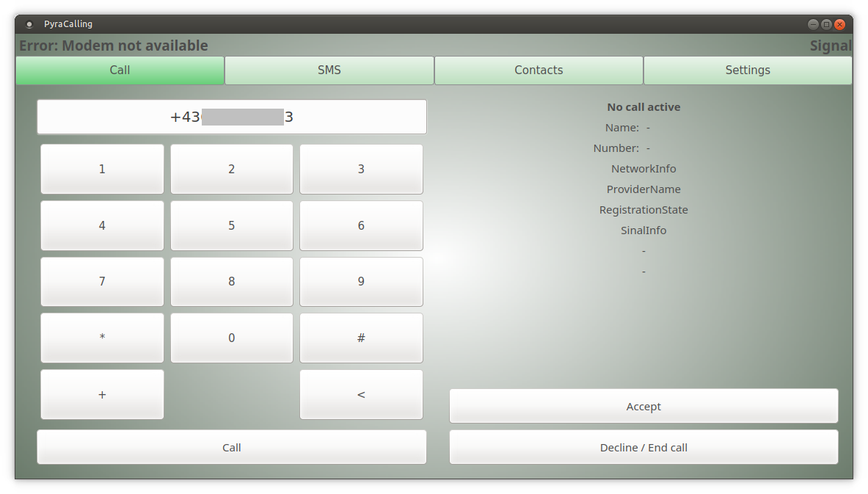Viewport: 868px width, 494px height.
Task: Open the Settings tab
Action: click(x=748, y=70)
